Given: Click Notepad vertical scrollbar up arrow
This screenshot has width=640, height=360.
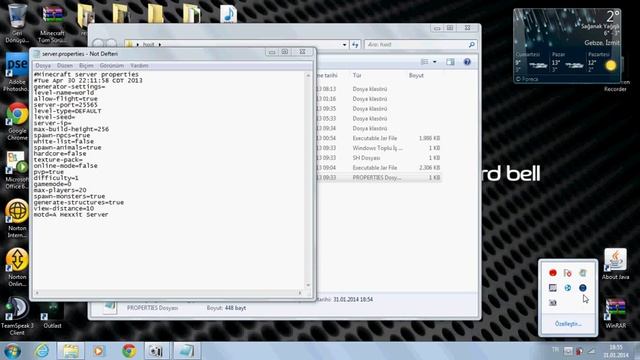Looking at the screenshot, I should 308,76.
